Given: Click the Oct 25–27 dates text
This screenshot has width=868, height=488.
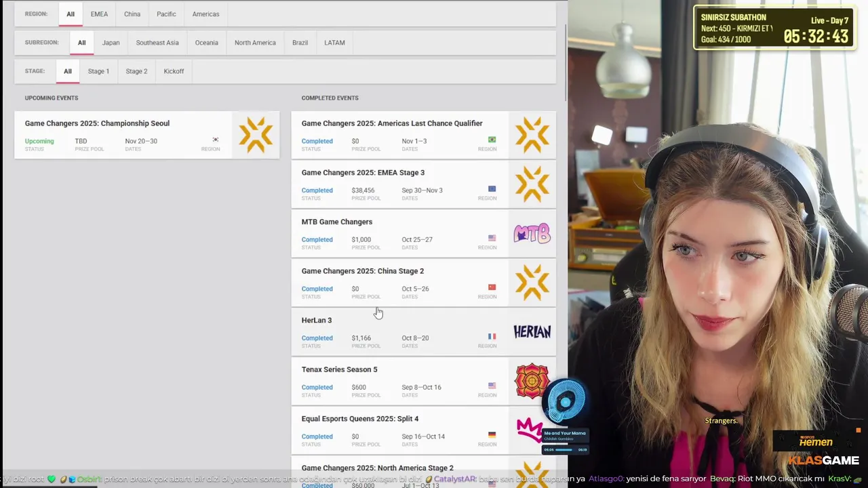Looking at the screenshot, I should [x=417, y=239].
